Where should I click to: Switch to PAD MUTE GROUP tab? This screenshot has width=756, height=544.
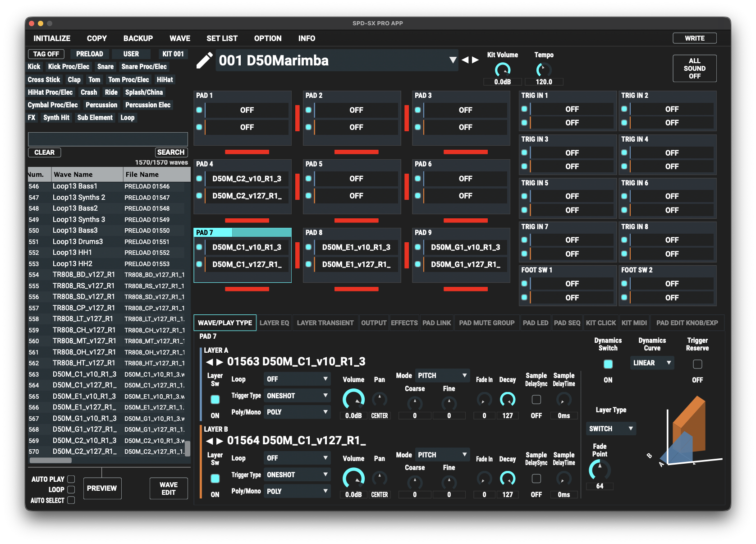[486, 323]
